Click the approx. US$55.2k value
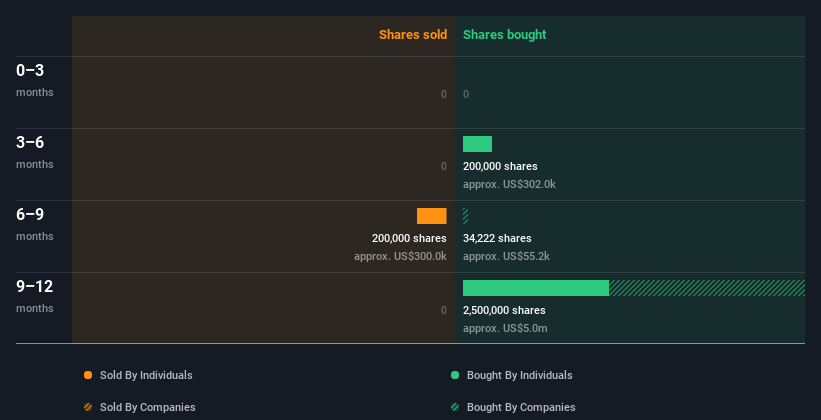The width and height of the screenshot is (821, 420). 506,257
